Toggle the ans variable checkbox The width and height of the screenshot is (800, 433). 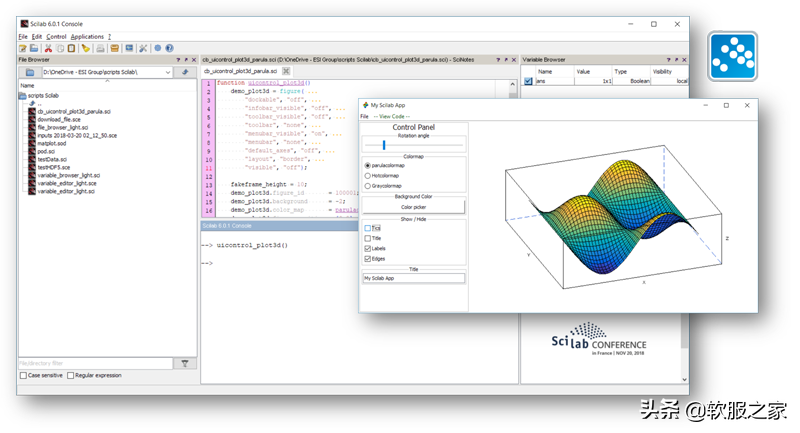(528, 81)
